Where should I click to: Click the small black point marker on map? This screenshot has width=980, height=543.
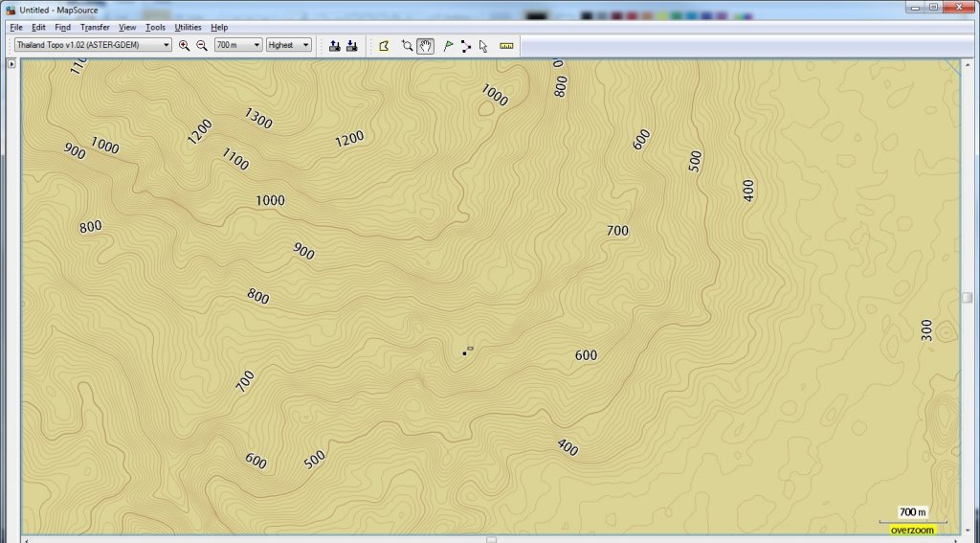[464, 353]
